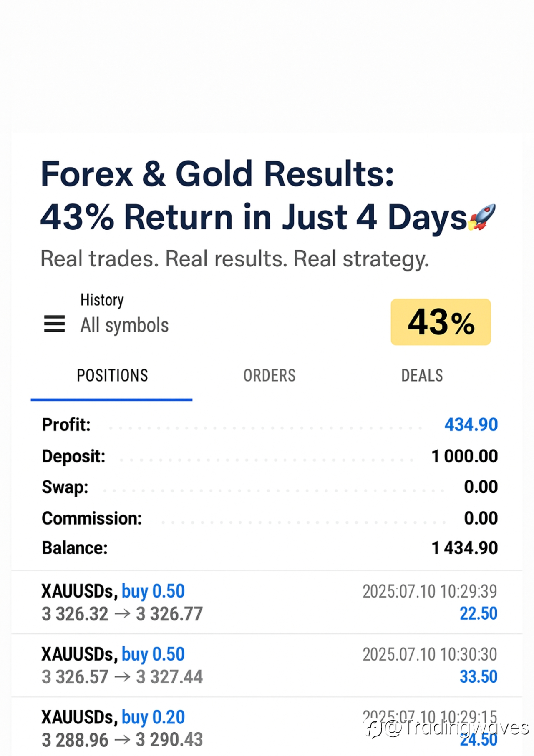Select the Deposit row label
Image resolution: width=534 pixels, height=756 pixels.
click(73, 456)
